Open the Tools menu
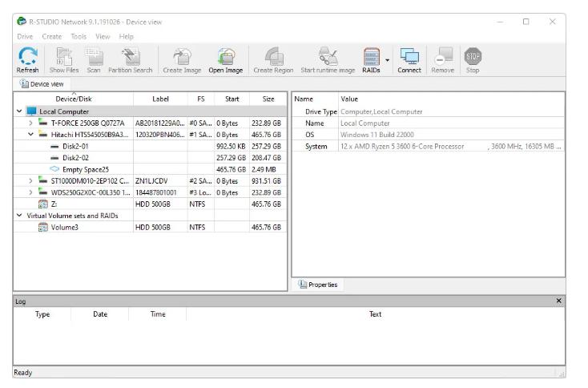 click(x=79, y=36)
